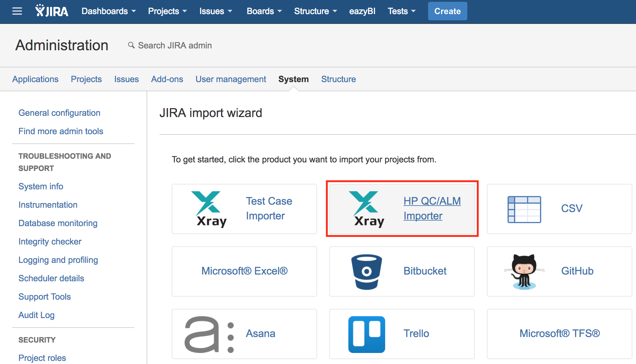Click the search magnifier icon

131,45
